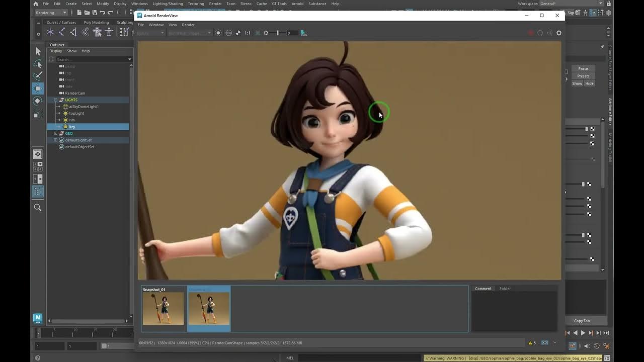Switch to the Folder tab in snapshot panel

pyautogui.click(x=505, y=289)
